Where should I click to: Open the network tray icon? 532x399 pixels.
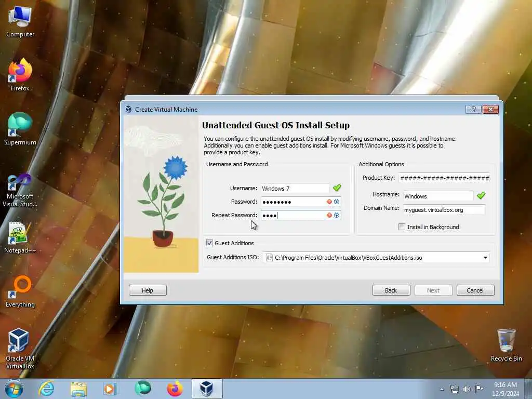[x=454, y=389]
